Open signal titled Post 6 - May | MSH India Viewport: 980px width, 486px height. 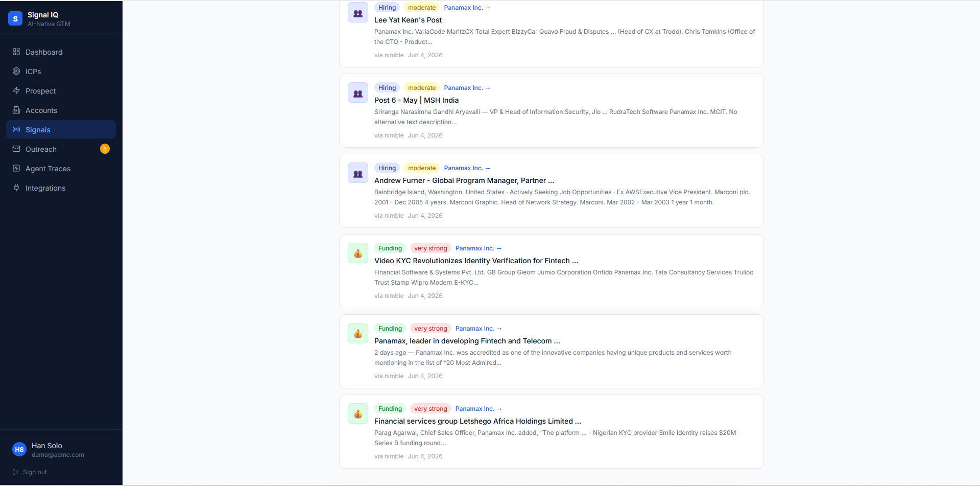coord(416,100)
